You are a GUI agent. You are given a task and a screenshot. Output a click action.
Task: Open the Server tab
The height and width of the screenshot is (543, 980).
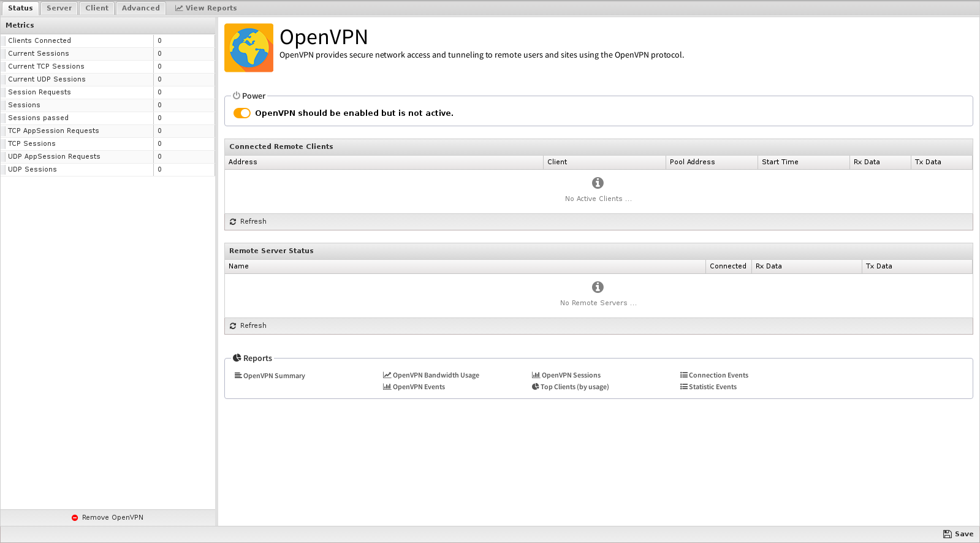tap(59, 8)
